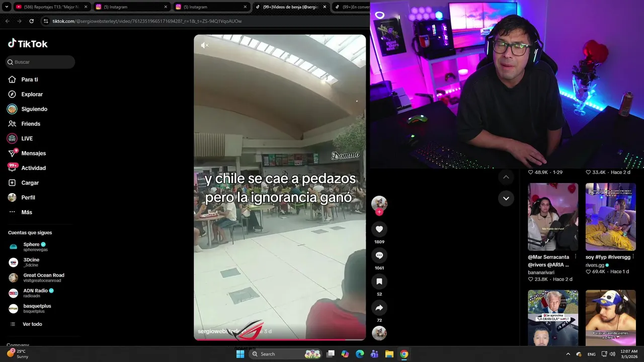Click the tiktok.com address bar URL
This screenshot has width=644, height=362.
pyautogui.click(x=147, y=21)
